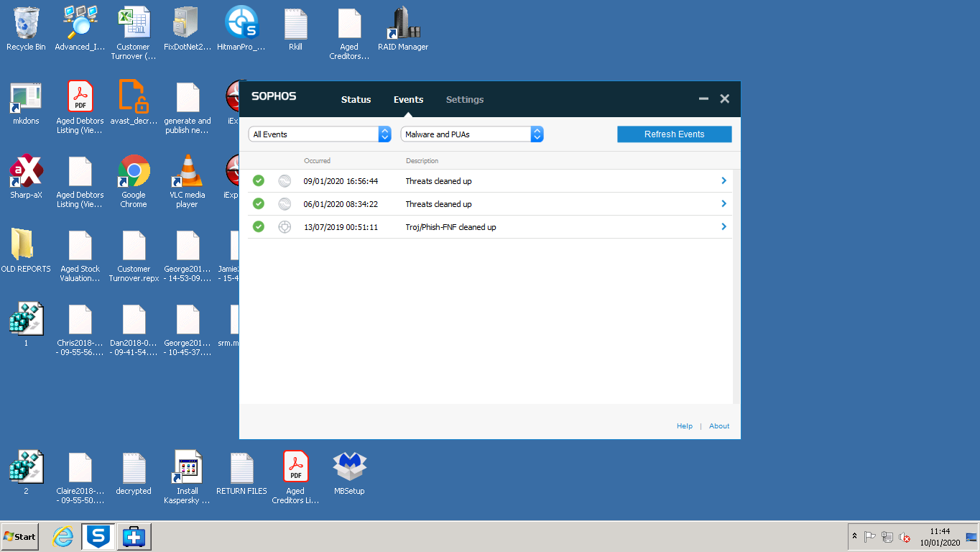The height and width of the screenshot is (552, 980).
Task: Open the Help link in Sophos
Action: tap(685, 426)
